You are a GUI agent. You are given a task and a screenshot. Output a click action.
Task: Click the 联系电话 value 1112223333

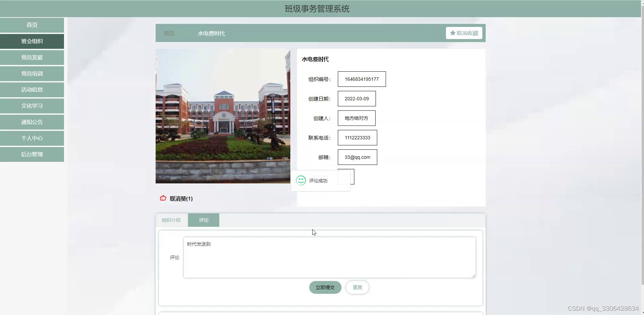(x=357, y=138)
